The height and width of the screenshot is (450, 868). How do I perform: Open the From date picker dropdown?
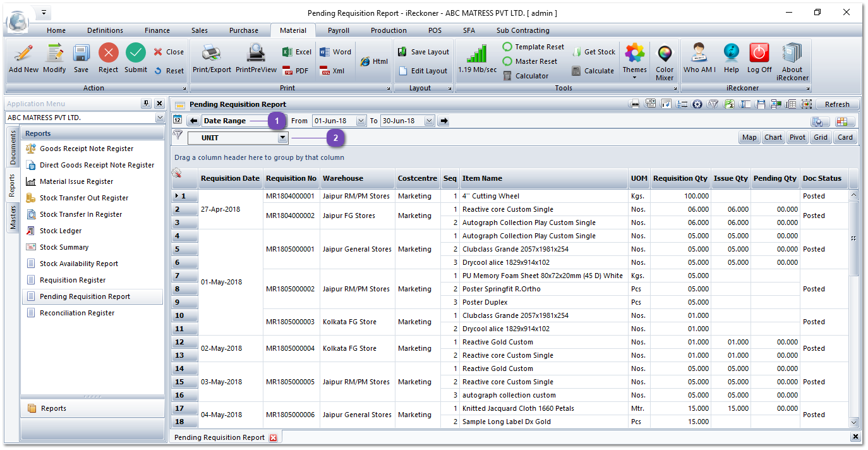coord(361,120)
